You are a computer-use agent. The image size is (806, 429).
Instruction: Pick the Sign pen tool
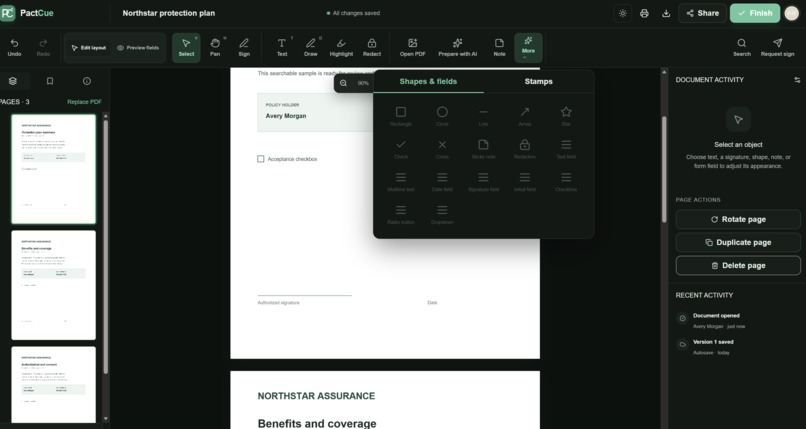coord(244,48)
